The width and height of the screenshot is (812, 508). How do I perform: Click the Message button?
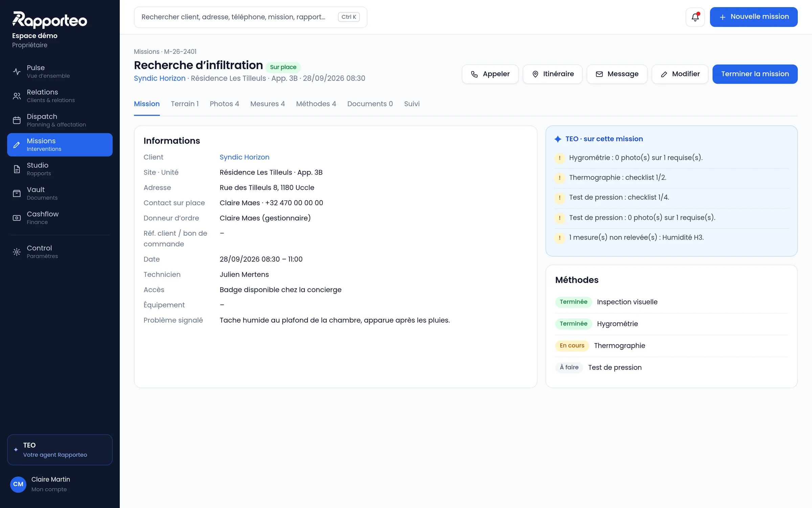(x=617, y=74)
